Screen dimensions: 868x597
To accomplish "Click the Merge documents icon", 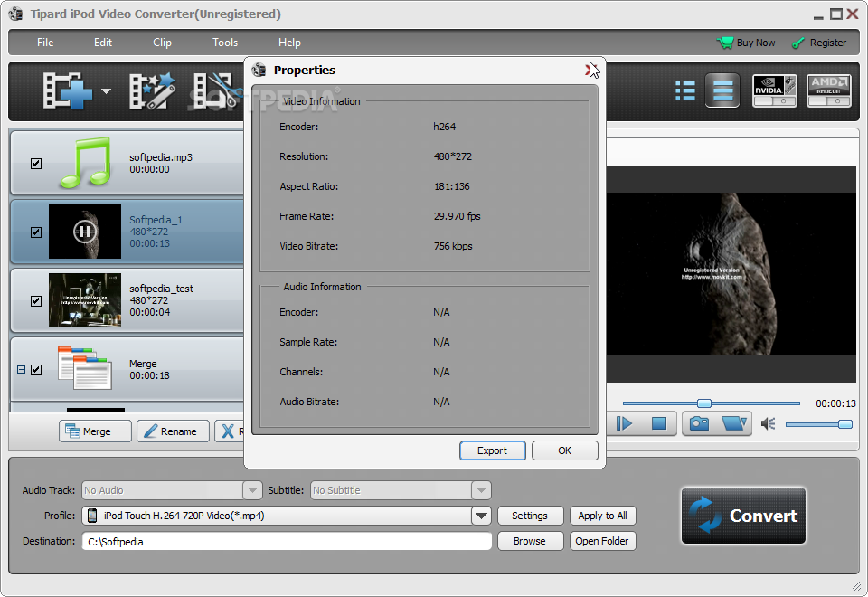I will pyautogui.click(x=85, y=368).
